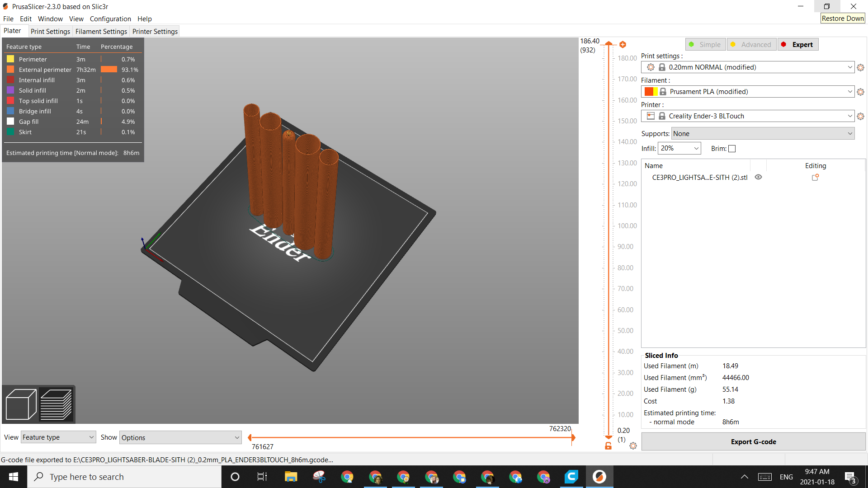Switch to the Filament Settings tab
The height and width of the screenshot is (488, 868).
101,31
